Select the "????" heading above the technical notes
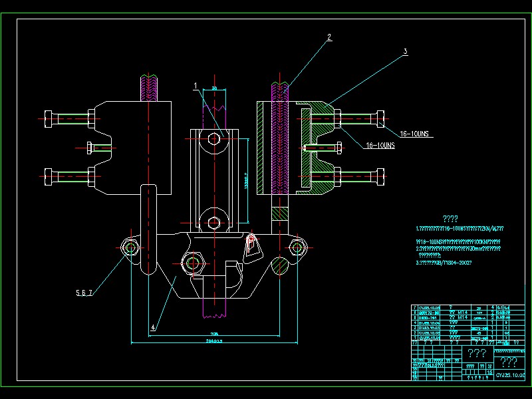The height and width of the screenshot is (399, 532). coord(450,219)
